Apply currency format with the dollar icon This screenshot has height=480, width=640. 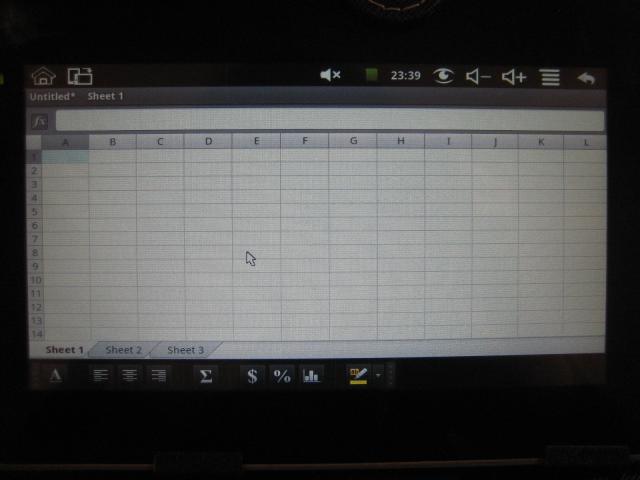tap(252, 376)
